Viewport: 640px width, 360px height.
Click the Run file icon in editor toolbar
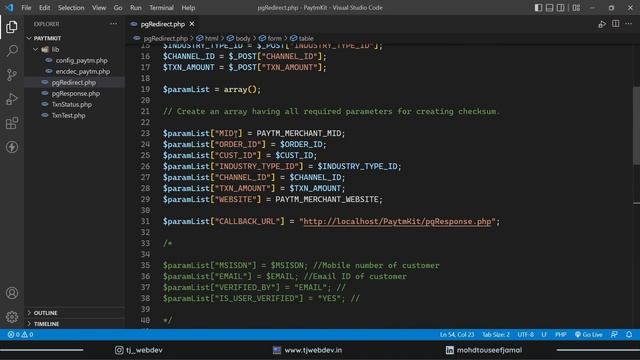tap(602, 24)
